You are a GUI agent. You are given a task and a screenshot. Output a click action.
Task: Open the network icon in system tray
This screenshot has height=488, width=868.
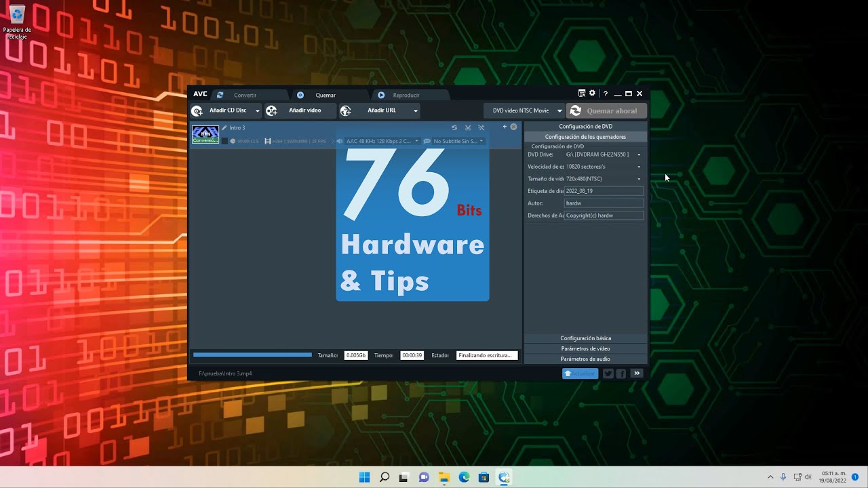[797, 477]
